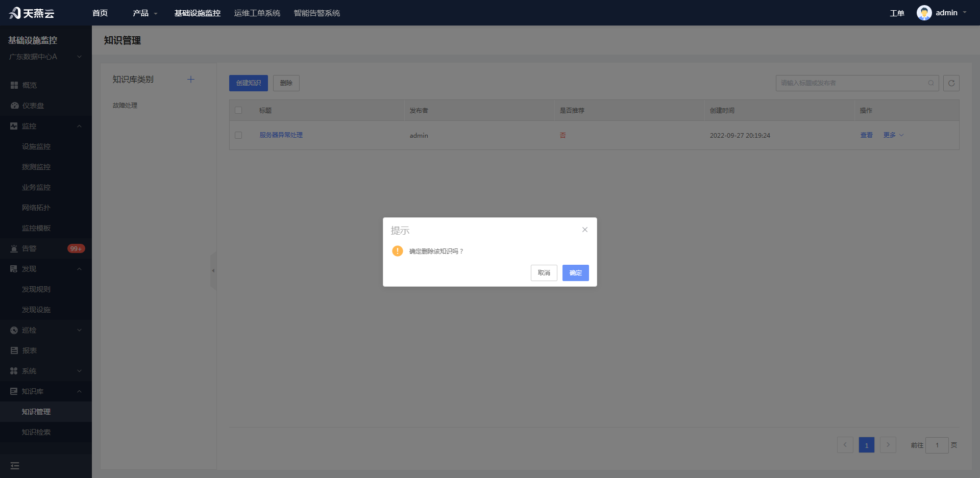Expand the 巡检 sidebar section

pos(46,330)
